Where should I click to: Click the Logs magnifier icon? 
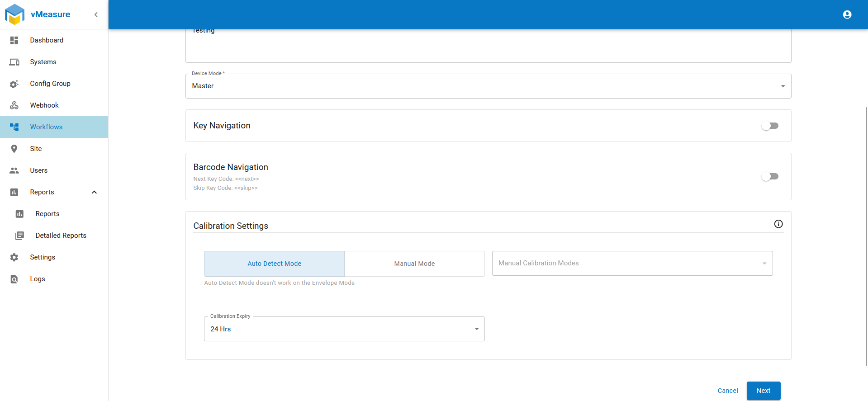[x=14, y=279]
